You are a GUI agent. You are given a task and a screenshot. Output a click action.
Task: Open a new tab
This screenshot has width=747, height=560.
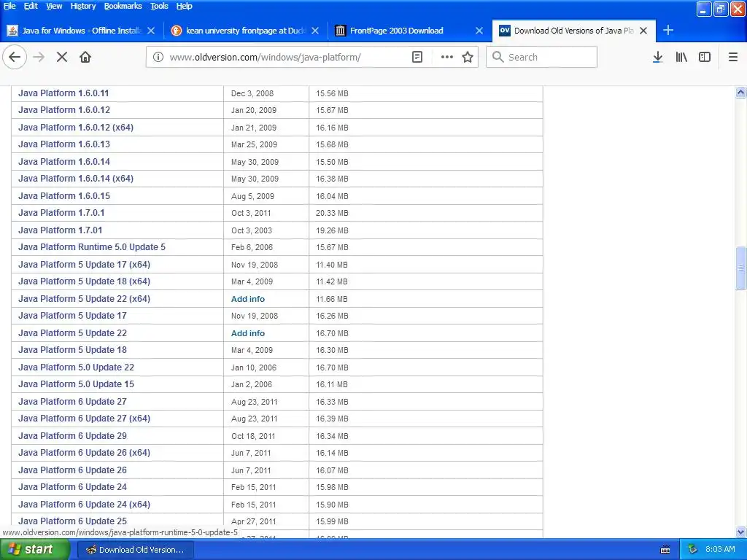click(x=668, y=31)
